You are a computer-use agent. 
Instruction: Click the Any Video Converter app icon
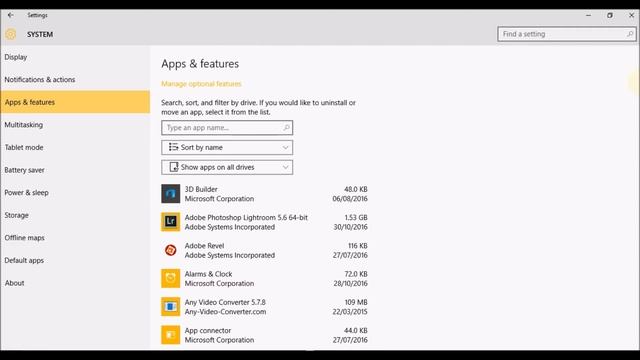pyautogui.click(x=171, y=307)
